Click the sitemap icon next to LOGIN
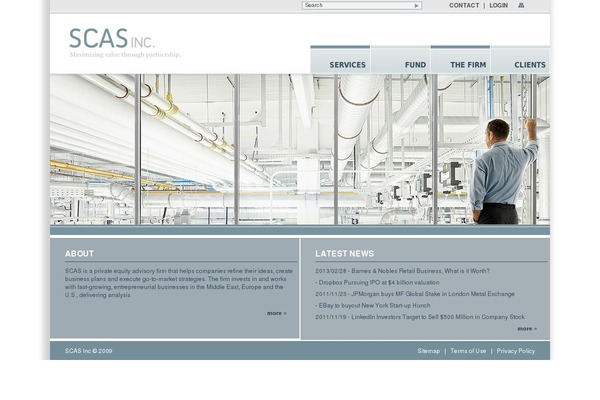 pos(521,5)
